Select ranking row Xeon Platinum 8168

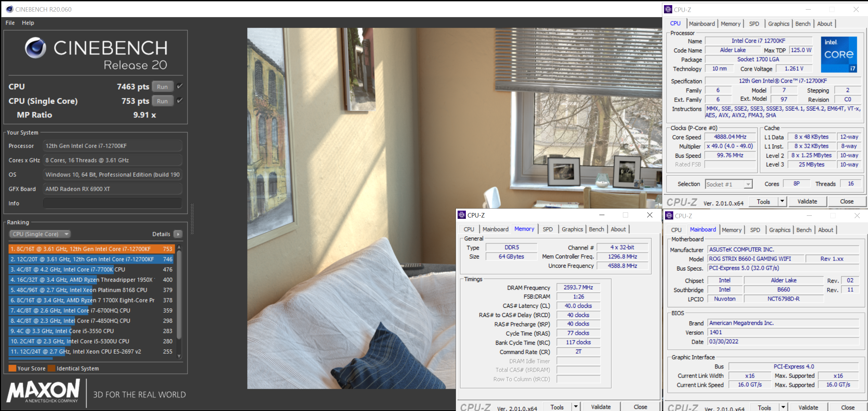pos(91,290)
